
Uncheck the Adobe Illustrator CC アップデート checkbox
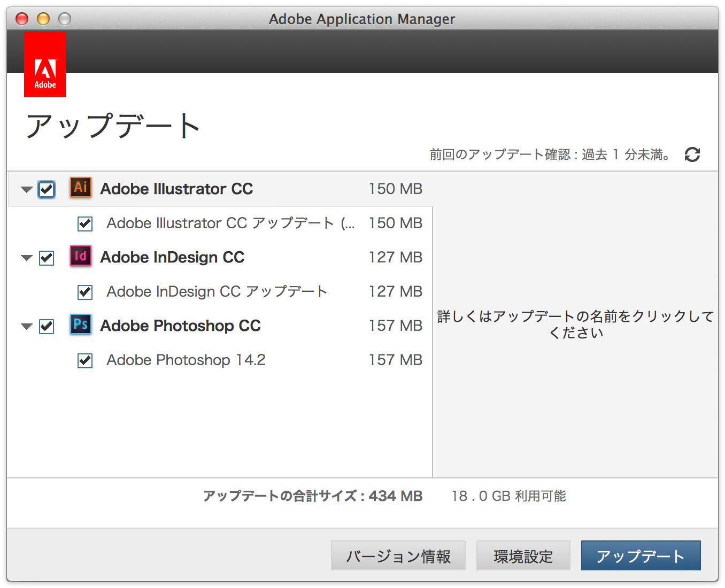[x=85, y=223]
